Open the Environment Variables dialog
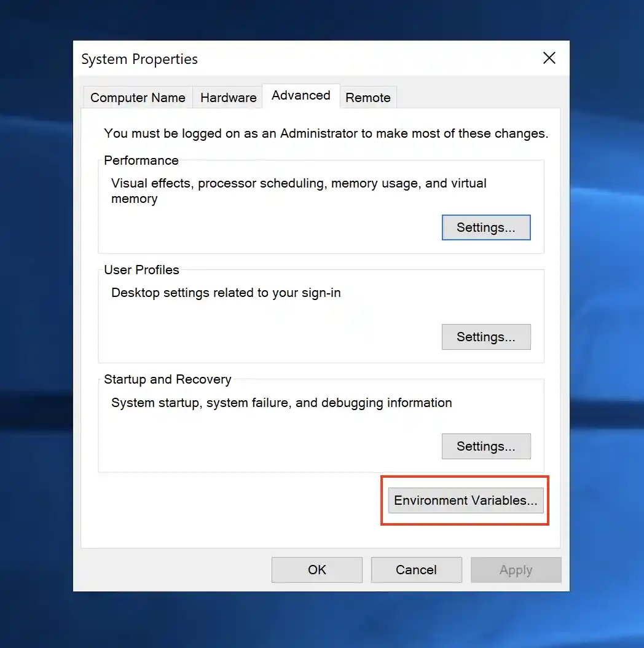This screenshot has height=648, width=644. click(x=465, y=500)
